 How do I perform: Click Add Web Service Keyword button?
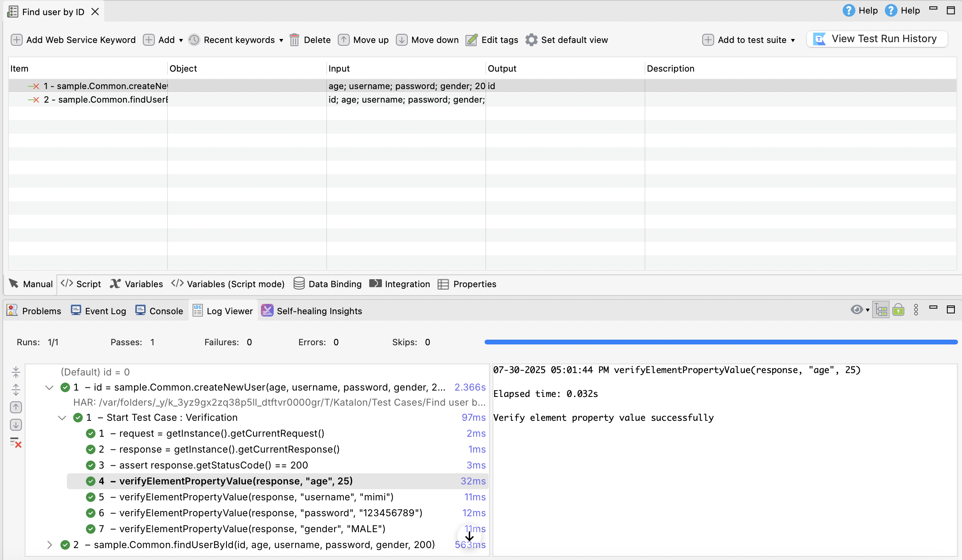[x=73, y=40]
